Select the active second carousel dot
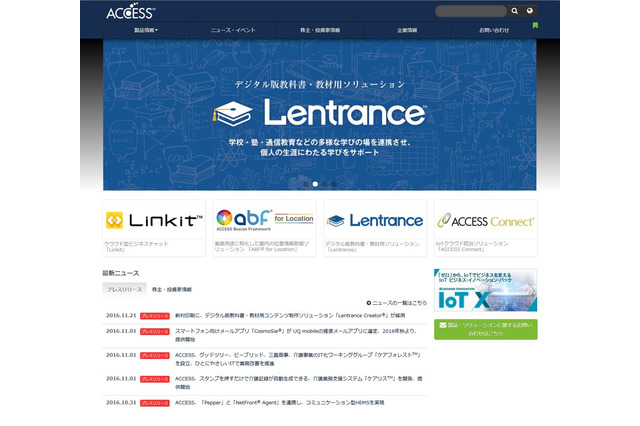Viewport: 640px width, 426px height. click(315, 184)
